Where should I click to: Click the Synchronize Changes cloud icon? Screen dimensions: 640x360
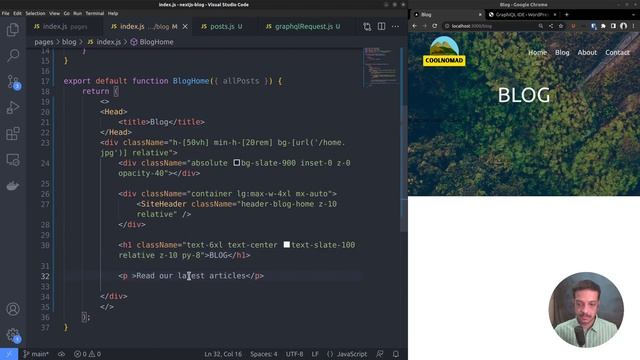coord(61,354)
